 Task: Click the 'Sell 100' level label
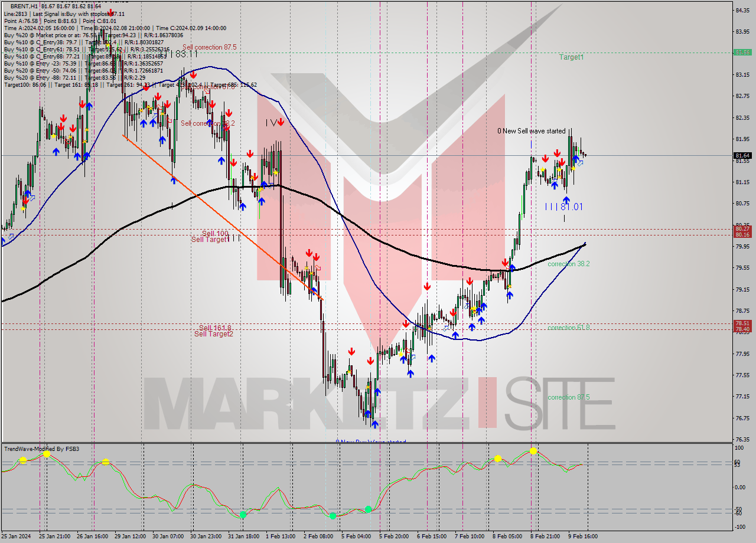pyautogui.click(x=215, y=233)
